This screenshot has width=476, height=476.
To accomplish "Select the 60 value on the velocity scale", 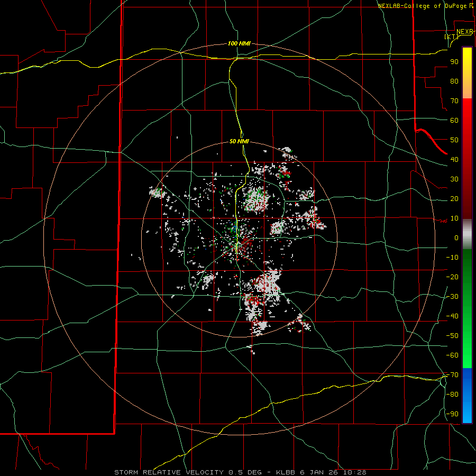I will 454,121.
